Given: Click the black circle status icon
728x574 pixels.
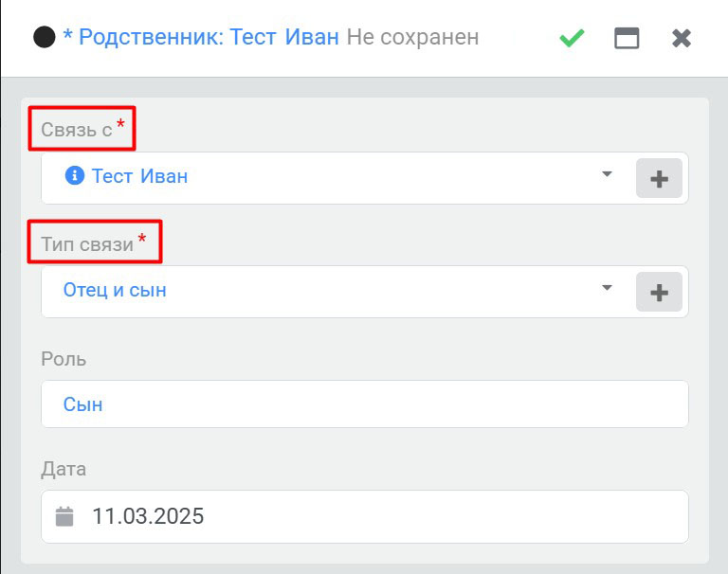Looking at the screenshot, I should click(x=45, y=37).
